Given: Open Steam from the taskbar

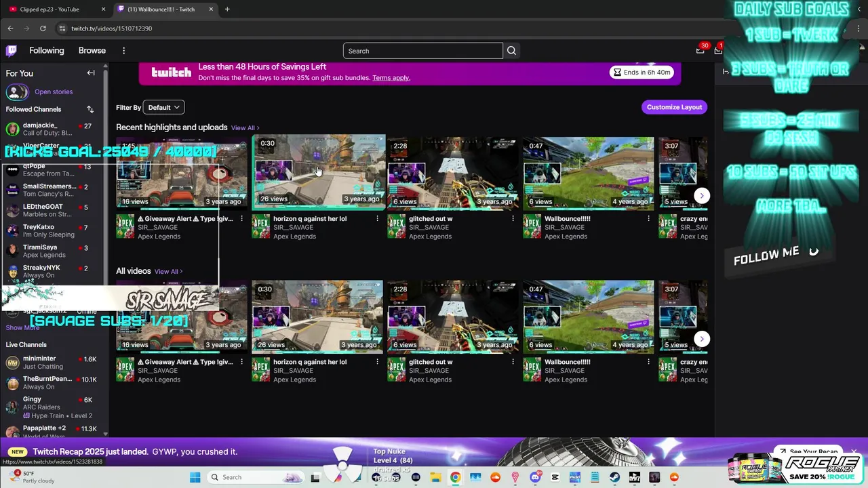Looking at the screenshot, I should coord(614,477).
